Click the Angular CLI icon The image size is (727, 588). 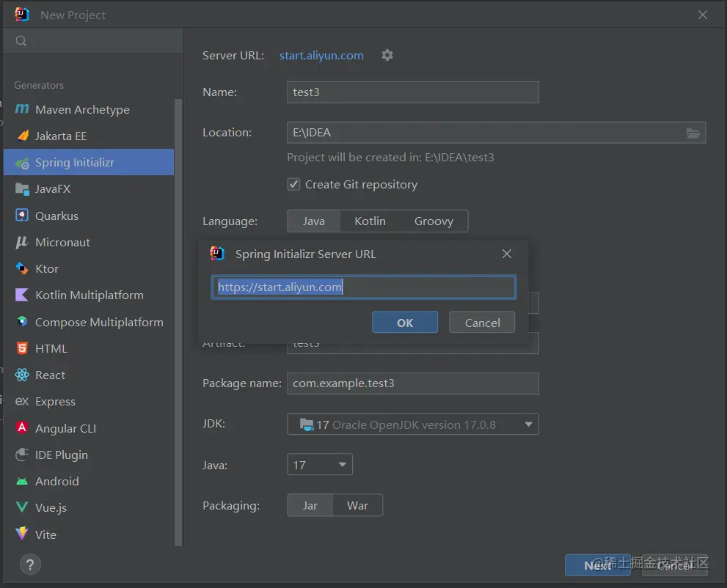point(22,427)
